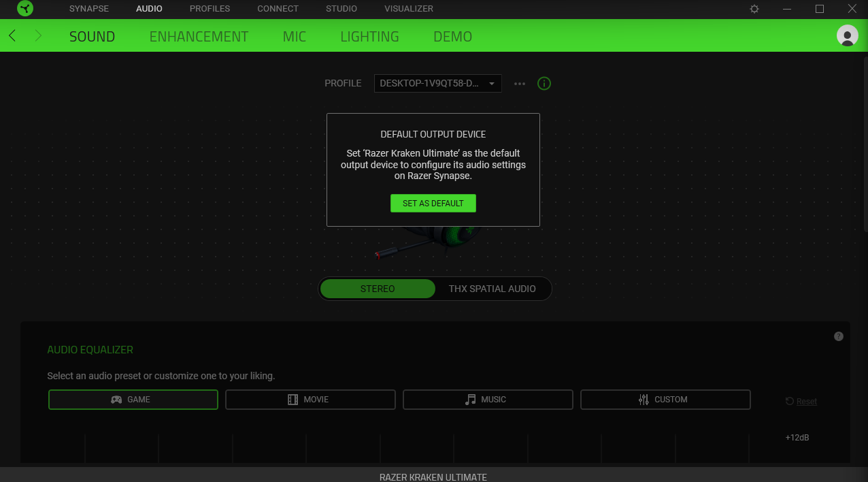Viewport: 868px width, 482px height.
Task: Click the DEFAULT OUTPUT DEVICE heading
Action: tap(433, 135)
